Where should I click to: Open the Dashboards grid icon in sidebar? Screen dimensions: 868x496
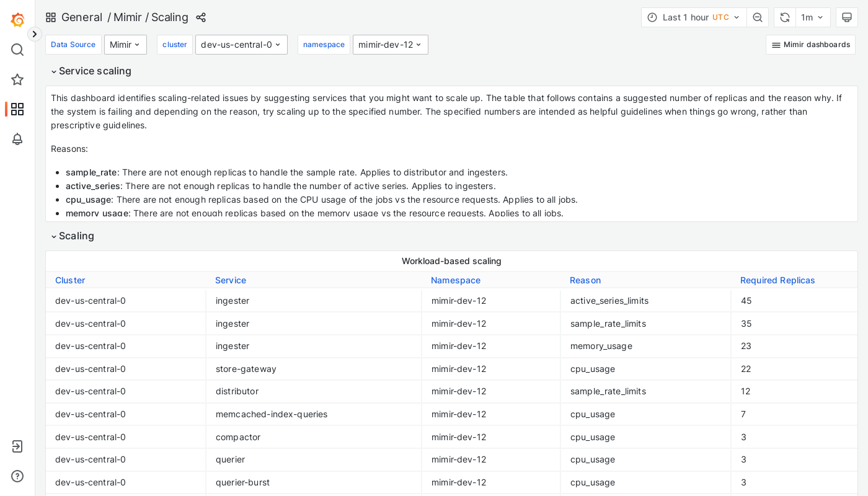click(17, 109)
